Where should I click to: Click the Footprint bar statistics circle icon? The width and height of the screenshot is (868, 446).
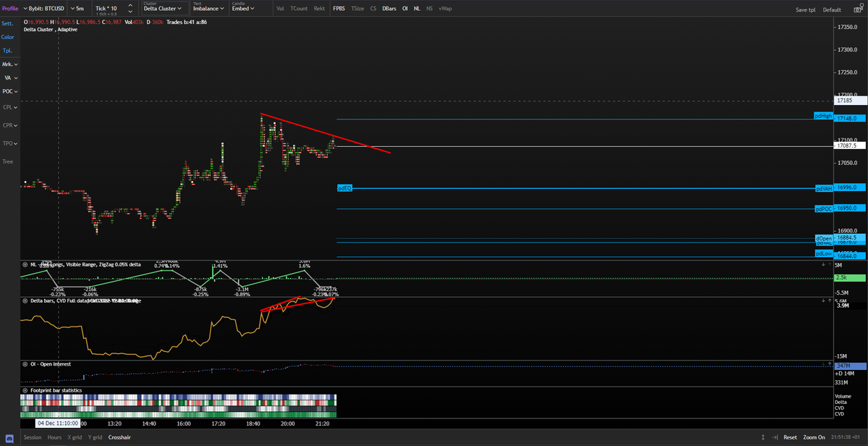tap(25, 390)
